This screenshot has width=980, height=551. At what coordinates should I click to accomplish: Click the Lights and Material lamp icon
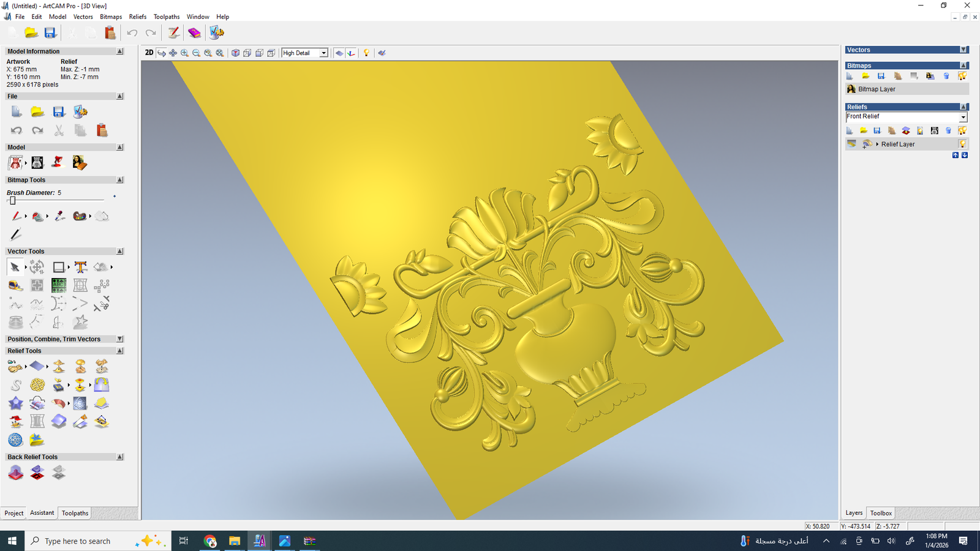pos(366,53)
